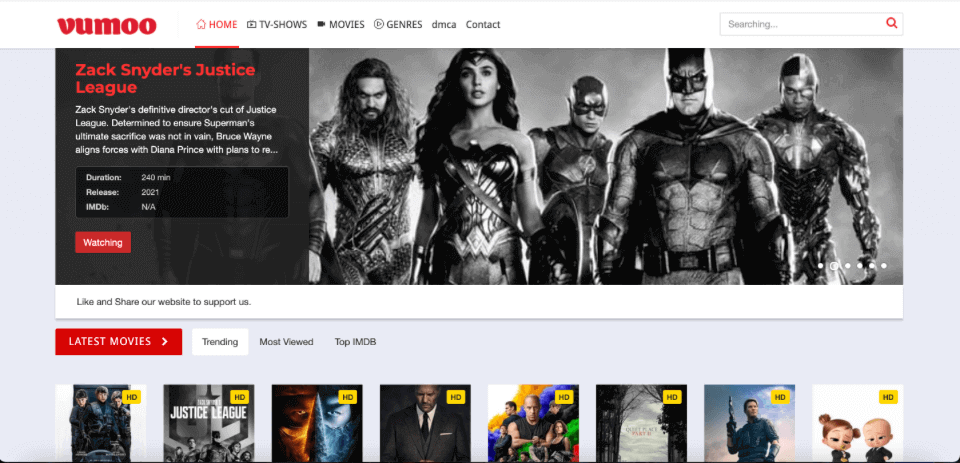This screenshot has height=463, width=960.
Task: Open the man holding rifle poster
Action: point(749,423)
